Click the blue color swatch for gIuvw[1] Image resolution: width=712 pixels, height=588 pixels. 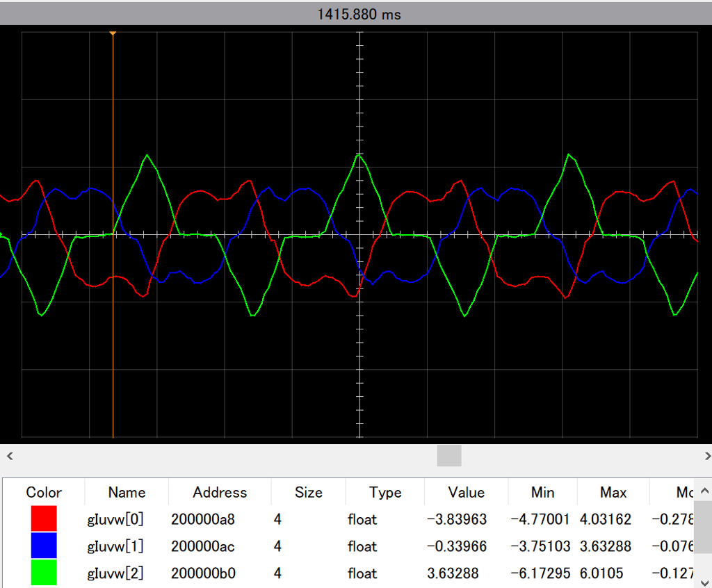point(44,546)
